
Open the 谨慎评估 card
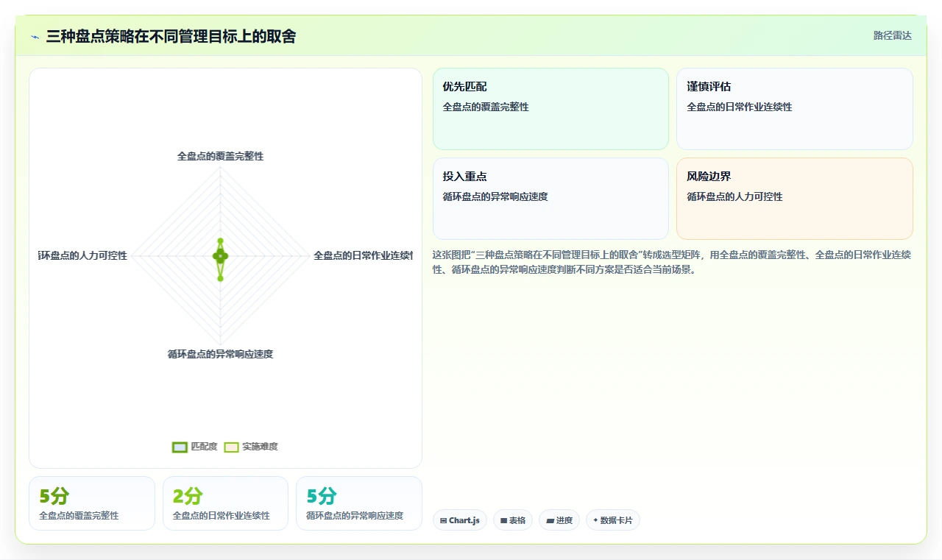click(795, 109)
